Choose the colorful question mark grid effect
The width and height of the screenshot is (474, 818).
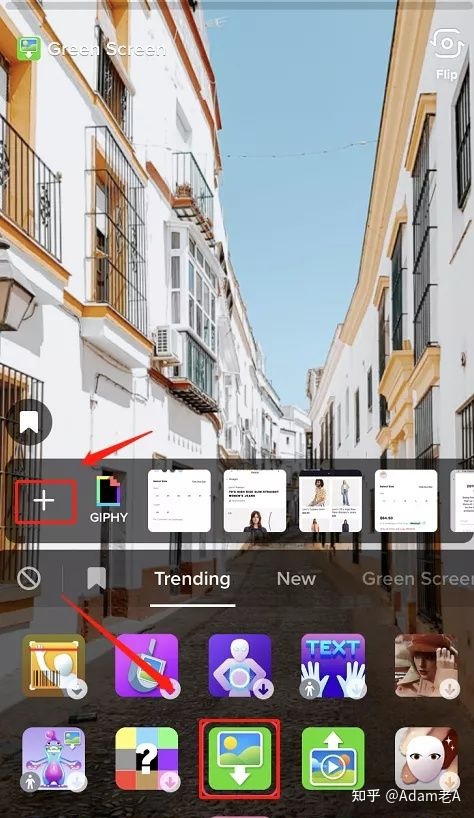tap(147, 759)
